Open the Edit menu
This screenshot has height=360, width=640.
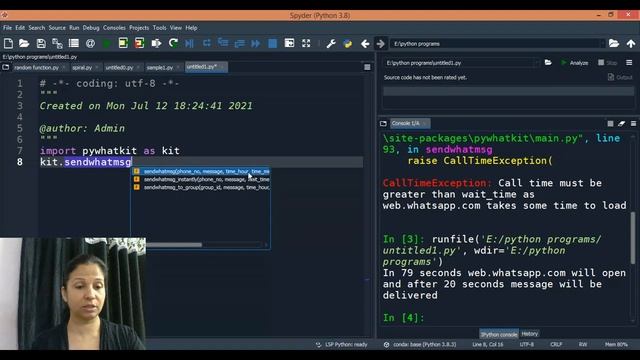(20, 28)
